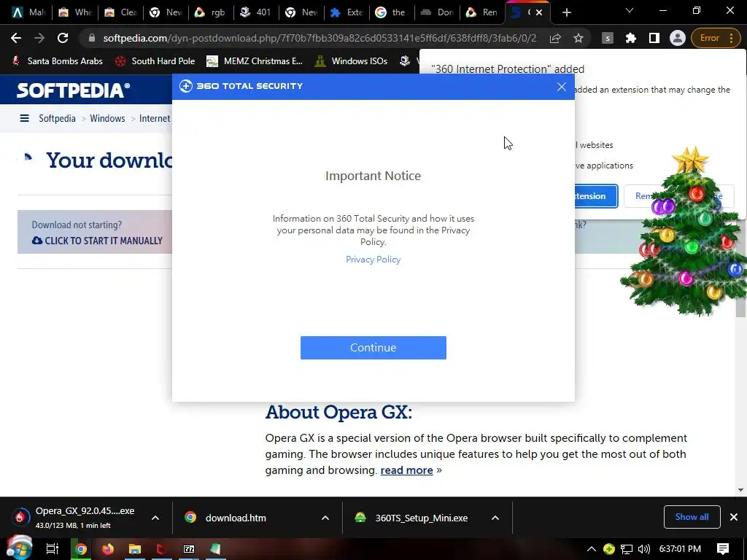
Task: Open Windows ISOs bookmark
Action: tap(352, 61)
